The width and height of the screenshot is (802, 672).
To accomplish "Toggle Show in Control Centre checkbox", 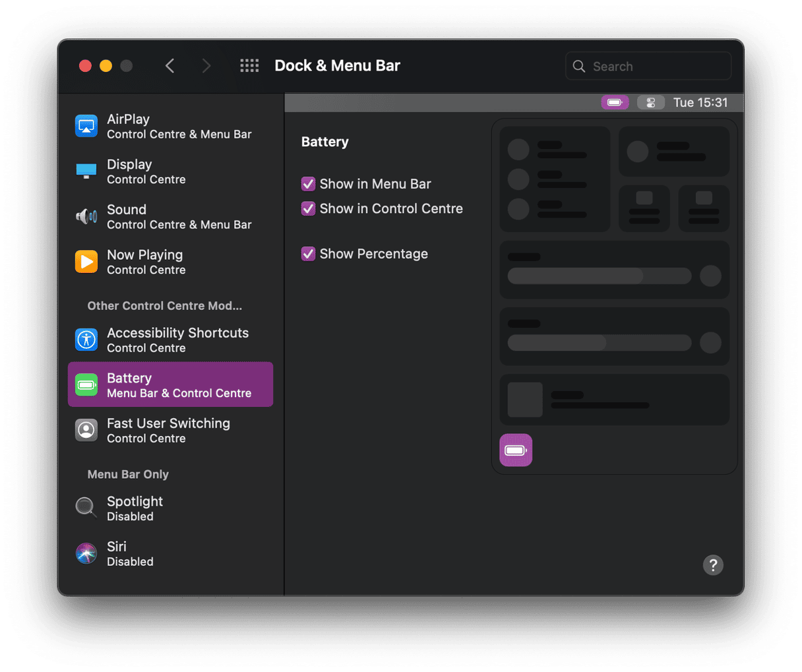I will [x=308, y=208].
